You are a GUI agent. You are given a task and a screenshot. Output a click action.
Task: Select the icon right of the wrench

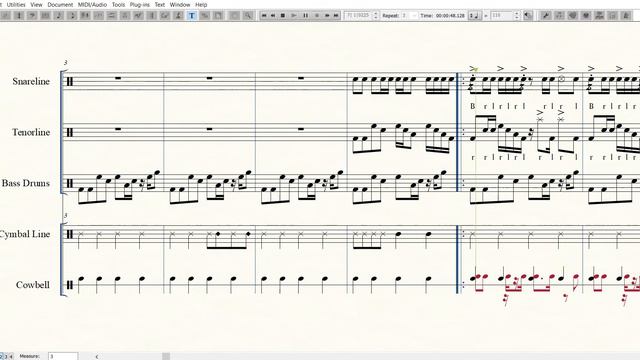[x=559, y=16]
